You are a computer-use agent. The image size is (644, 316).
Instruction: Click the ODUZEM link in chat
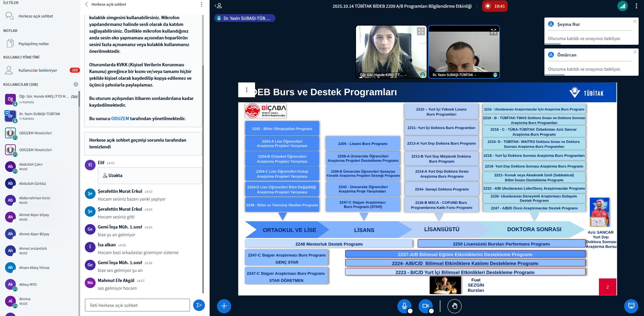point(120,118)
